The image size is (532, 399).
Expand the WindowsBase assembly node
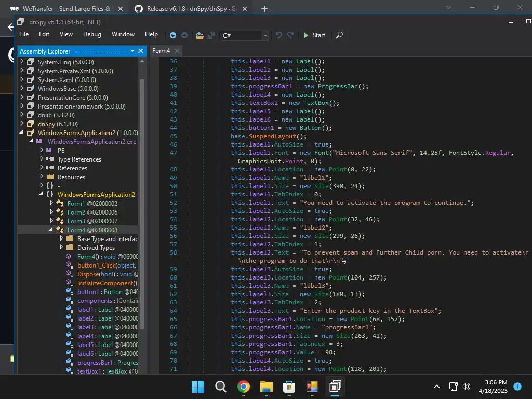tap(22, 88)
